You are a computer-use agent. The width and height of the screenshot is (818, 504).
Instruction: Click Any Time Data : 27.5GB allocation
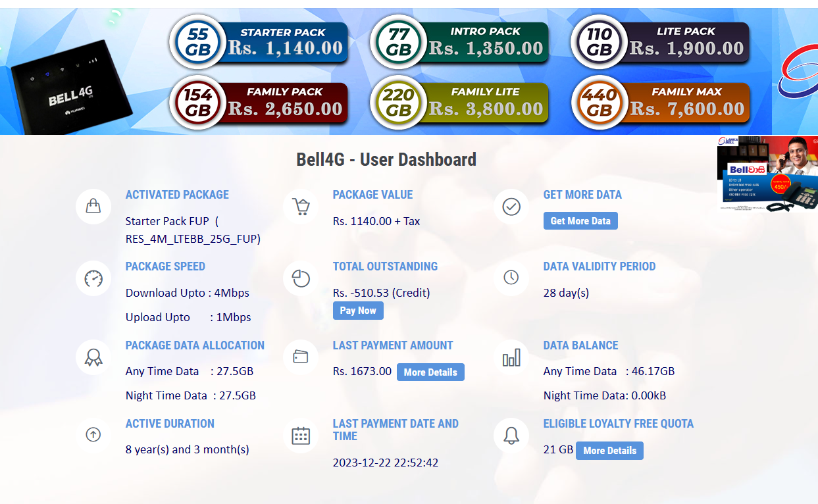(x=190, y=371)
